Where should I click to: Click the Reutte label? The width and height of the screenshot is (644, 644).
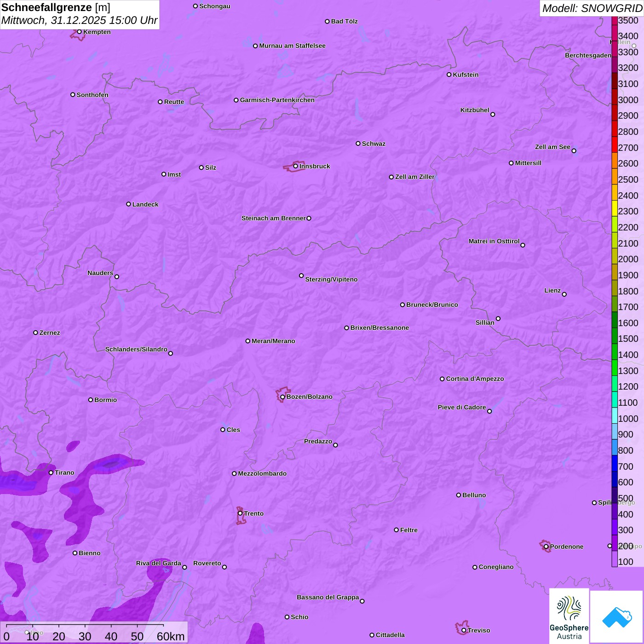(x=174, y=102)
